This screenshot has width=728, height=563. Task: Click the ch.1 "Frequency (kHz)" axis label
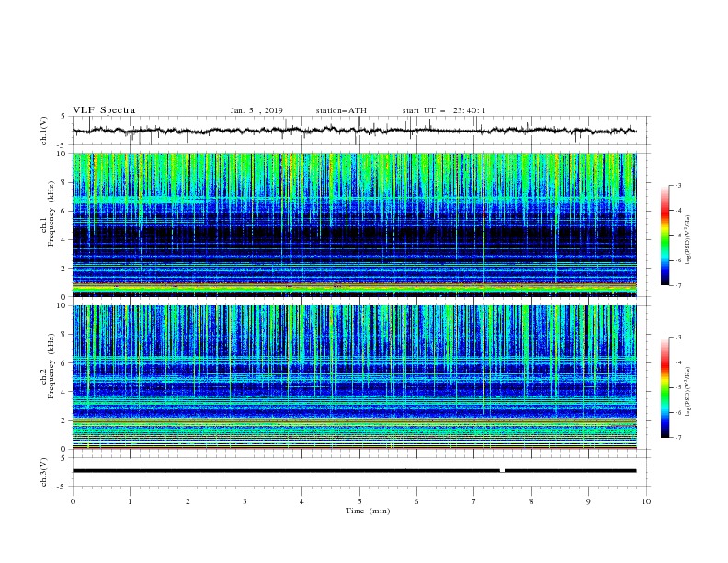[x=51, y=214]
